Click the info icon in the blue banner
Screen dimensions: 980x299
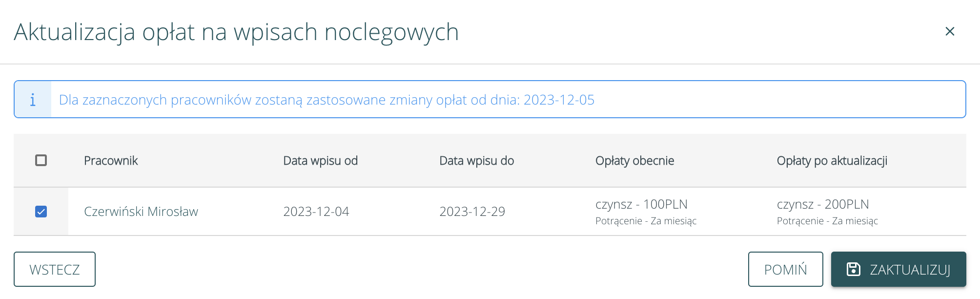(x=33, y=100)
